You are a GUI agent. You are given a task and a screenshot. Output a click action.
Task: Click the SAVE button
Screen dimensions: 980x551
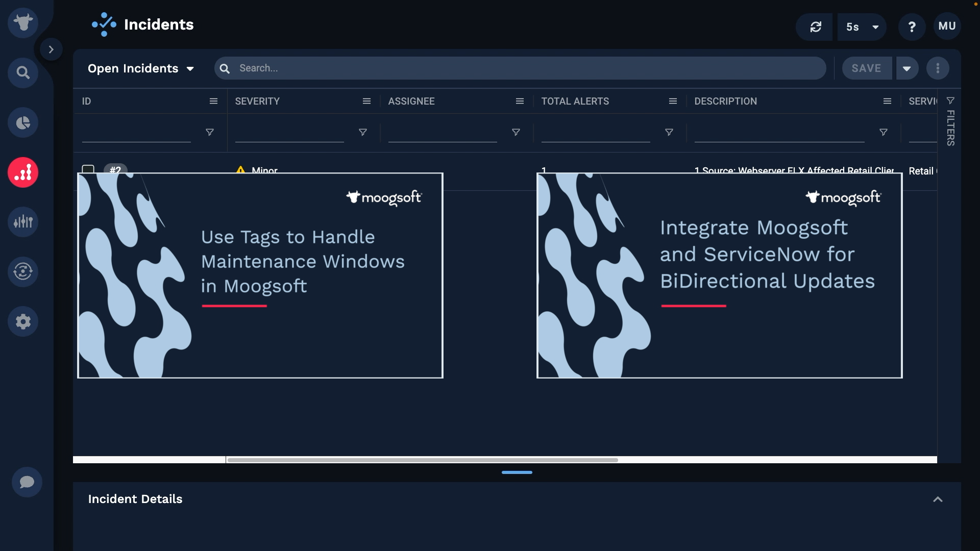(867, 68)
